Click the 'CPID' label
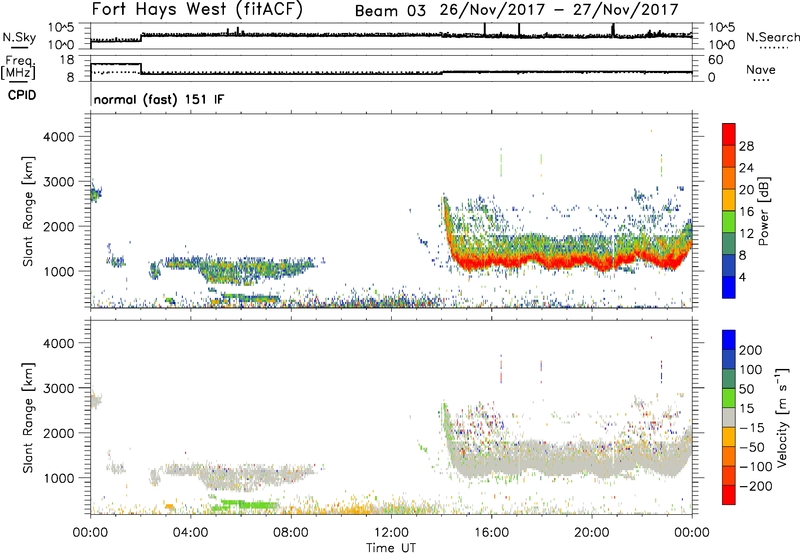The height and width of the screenshot is (554, 800). [x=22, y=95]
